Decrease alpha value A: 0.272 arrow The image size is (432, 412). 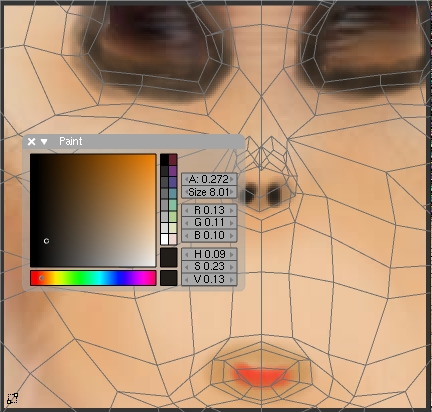click(186, 179)
